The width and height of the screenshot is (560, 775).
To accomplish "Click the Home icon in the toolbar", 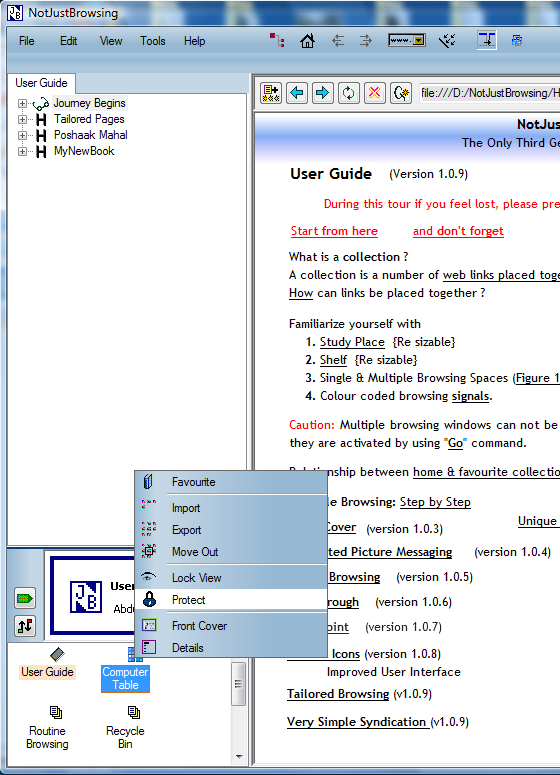I will point(307,41).
